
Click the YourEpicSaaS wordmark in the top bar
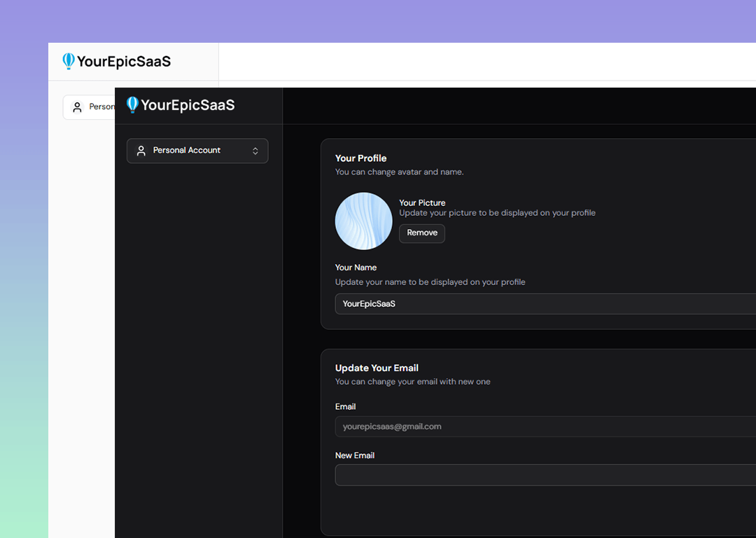pos(124,62)
